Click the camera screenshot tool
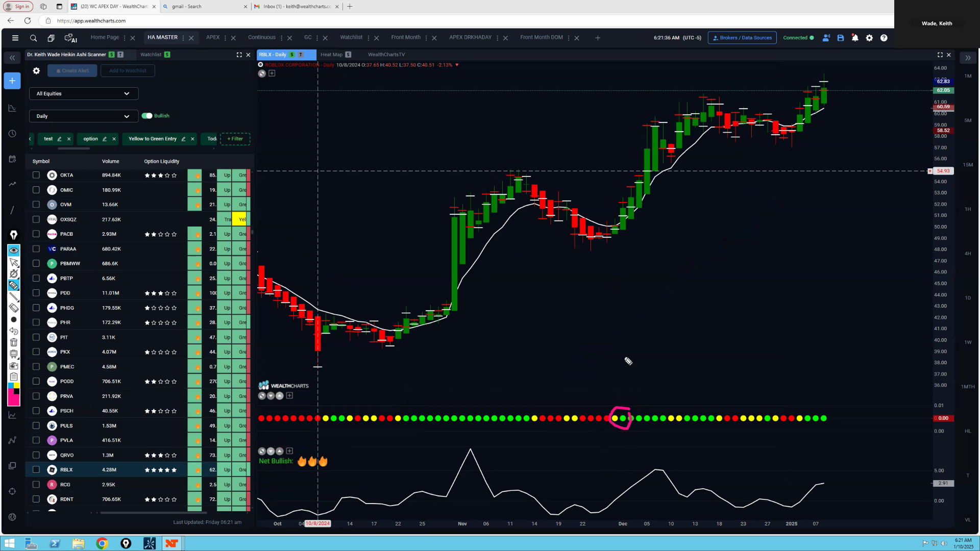 point(14,365)
